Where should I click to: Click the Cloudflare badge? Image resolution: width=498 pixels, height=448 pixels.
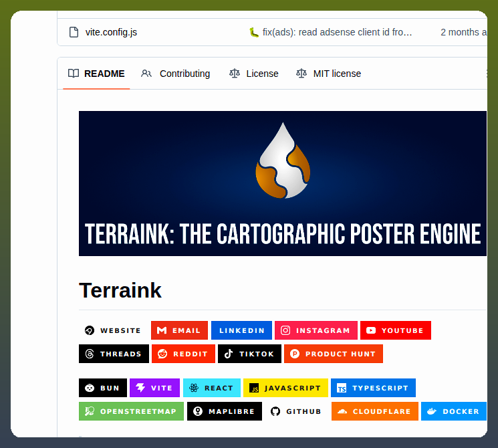375,411
